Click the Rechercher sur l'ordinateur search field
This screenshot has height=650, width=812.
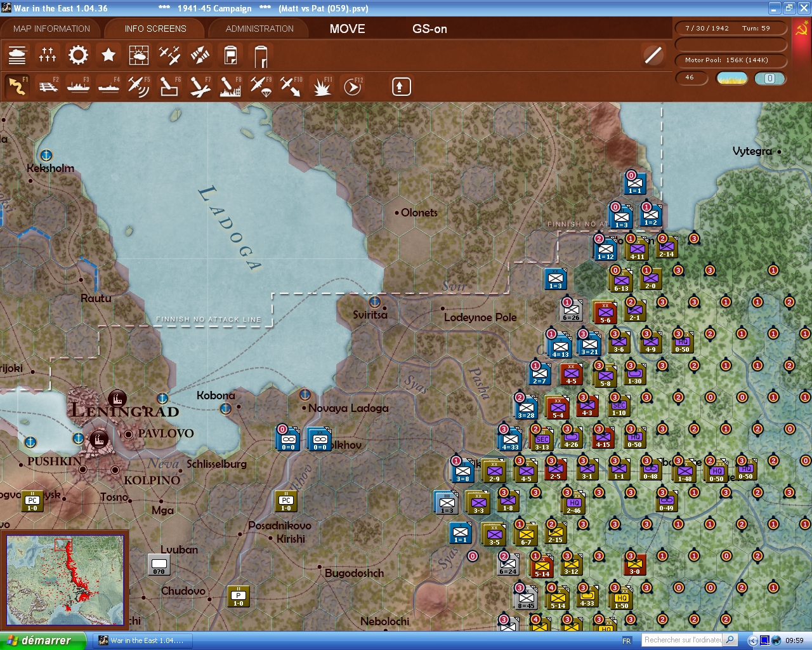[683, 640]
